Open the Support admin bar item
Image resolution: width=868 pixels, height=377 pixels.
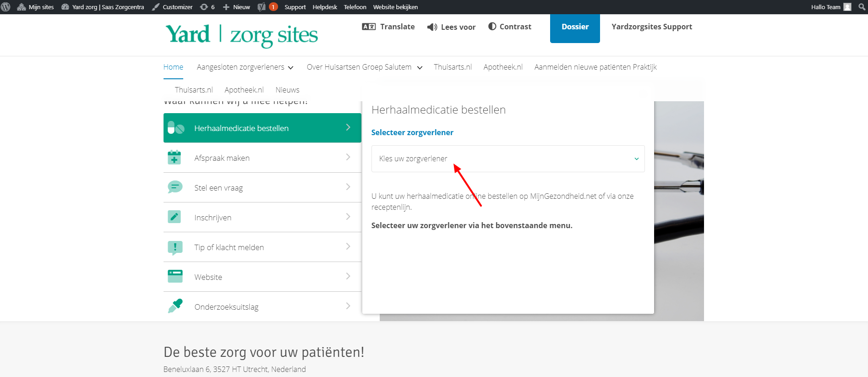pos(295,7)
